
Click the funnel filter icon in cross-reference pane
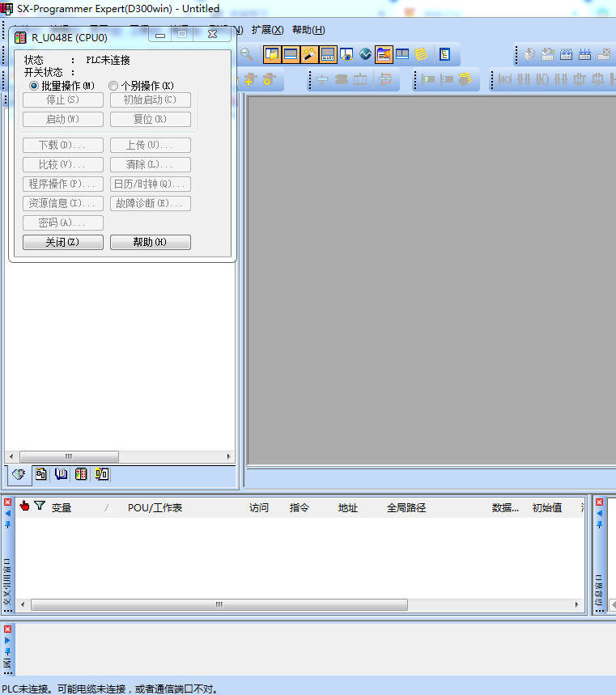[x=40, y=506]
